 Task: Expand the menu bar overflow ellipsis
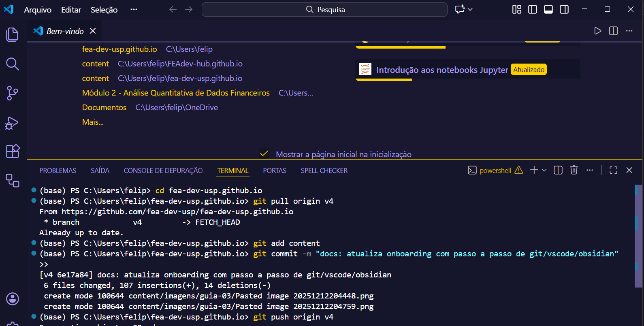click(134, 9)
